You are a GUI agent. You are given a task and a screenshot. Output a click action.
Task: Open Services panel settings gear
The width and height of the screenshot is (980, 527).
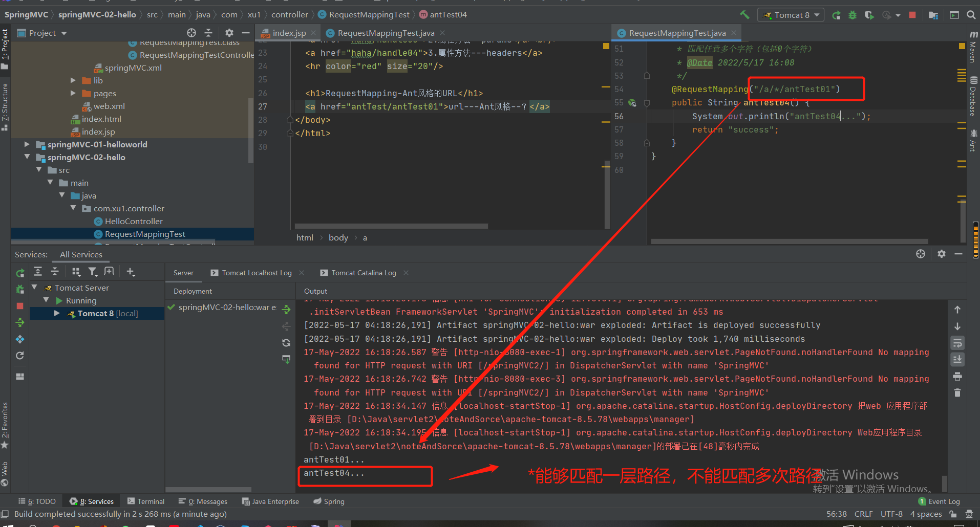[941, 254]
